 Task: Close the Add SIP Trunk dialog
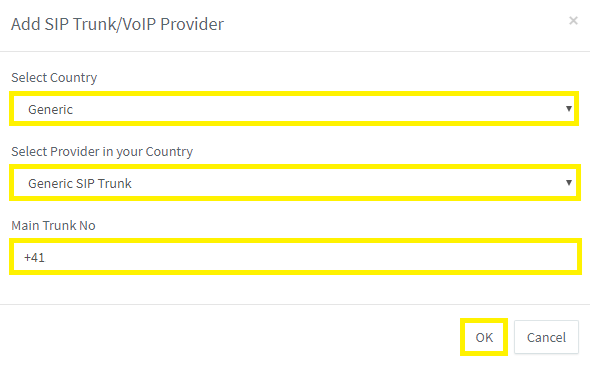click(573, 20)
